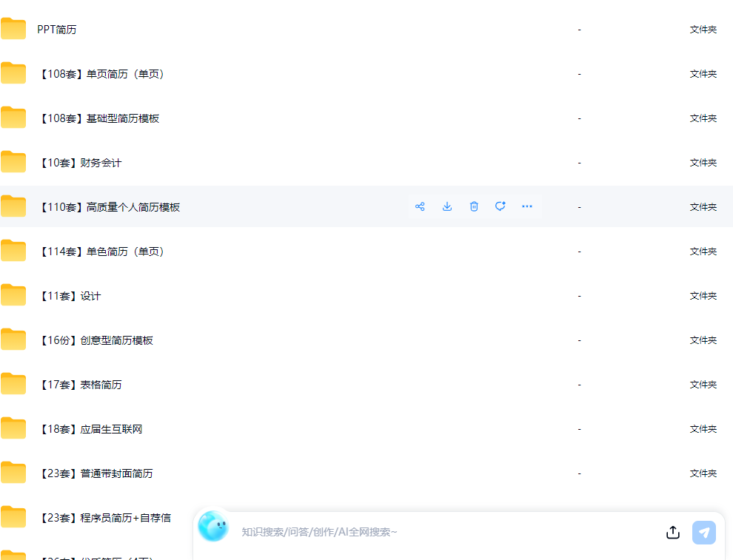Image resolution: width=733 pixels, height=560 pixels.
Task: Click the blue AI assistant mascot
Action: 213,526
